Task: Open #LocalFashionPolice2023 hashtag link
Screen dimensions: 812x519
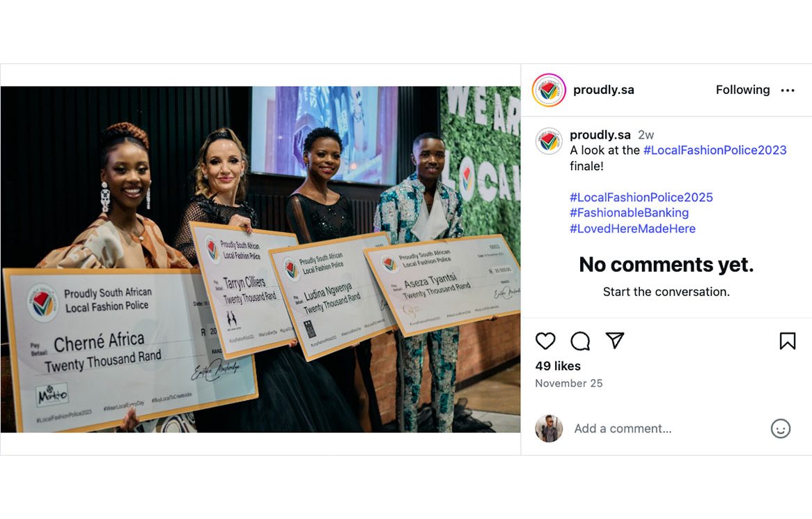Action: point(715,150)
